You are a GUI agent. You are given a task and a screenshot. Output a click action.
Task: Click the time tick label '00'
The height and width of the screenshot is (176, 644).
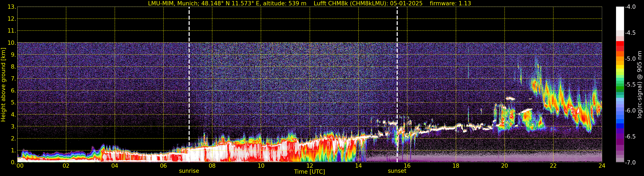(20, 166)
